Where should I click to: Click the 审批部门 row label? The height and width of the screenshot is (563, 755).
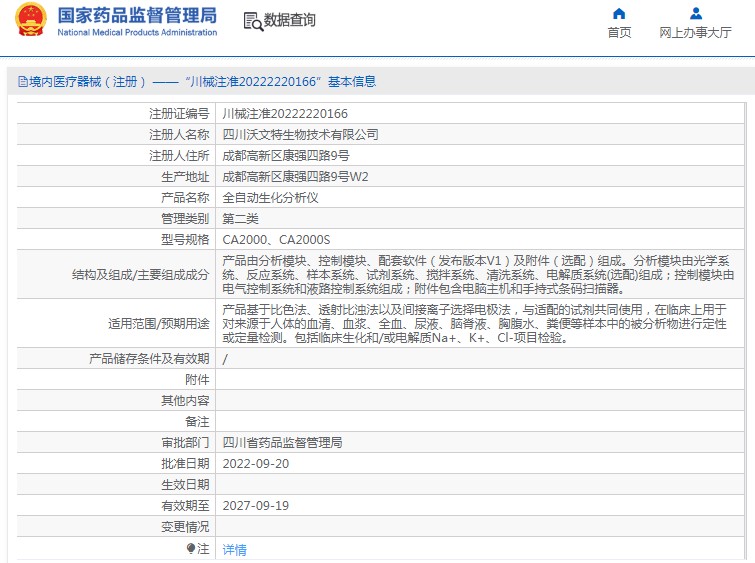185,443
